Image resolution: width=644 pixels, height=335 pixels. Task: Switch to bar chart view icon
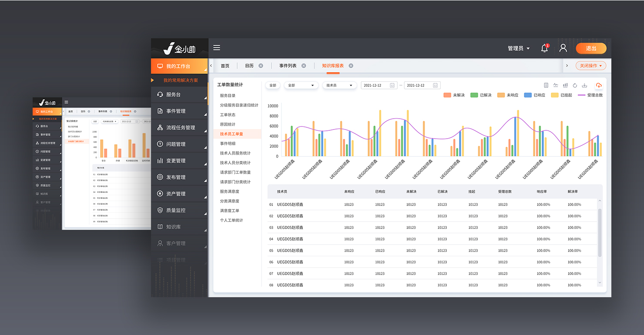point(565,85)
